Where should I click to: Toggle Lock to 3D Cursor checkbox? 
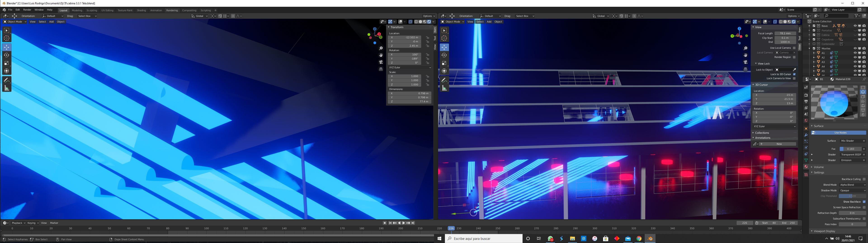click(794, 74)
